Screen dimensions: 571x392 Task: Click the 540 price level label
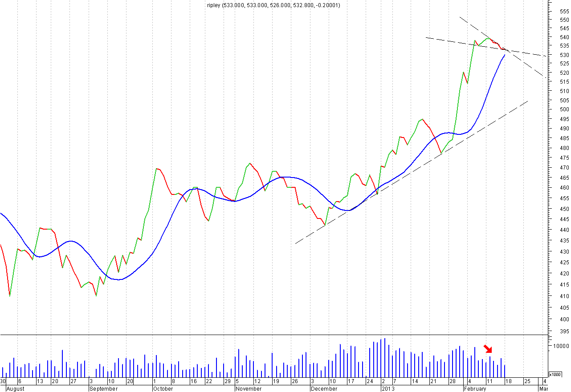coord(564,37)
